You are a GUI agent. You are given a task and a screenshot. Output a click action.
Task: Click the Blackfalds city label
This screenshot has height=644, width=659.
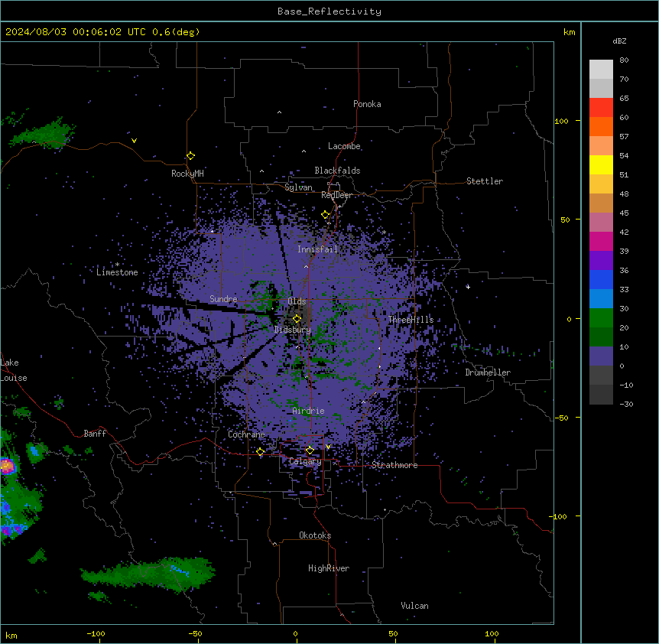pos(337,171)
